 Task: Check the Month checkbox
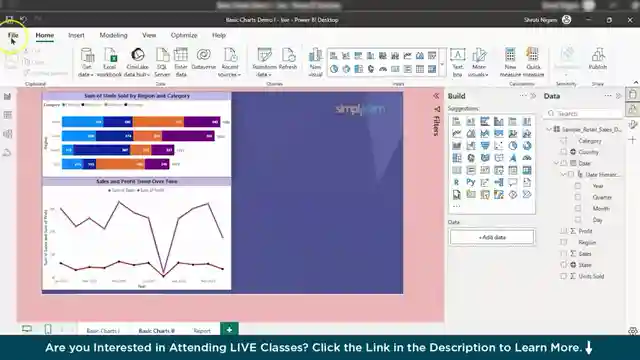tap(578, 209)
